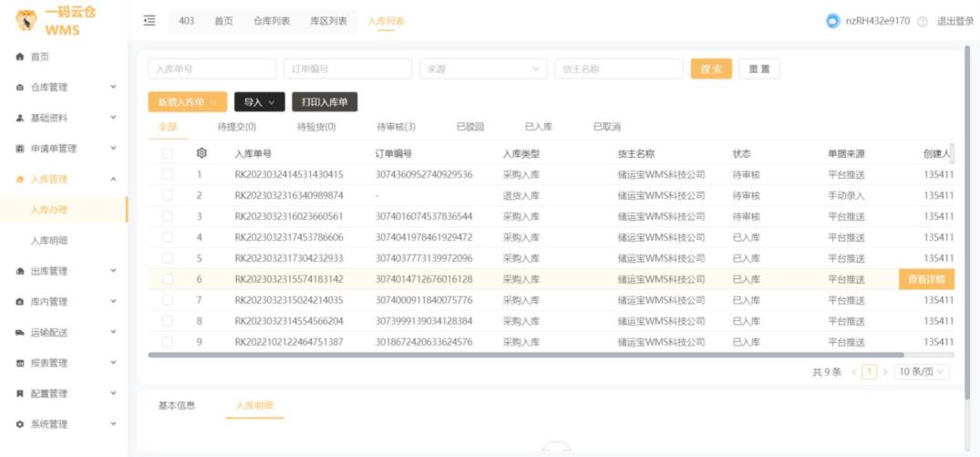Go to next page arrow in pagination
Viewport: 980px width, 457px height.
885,372
